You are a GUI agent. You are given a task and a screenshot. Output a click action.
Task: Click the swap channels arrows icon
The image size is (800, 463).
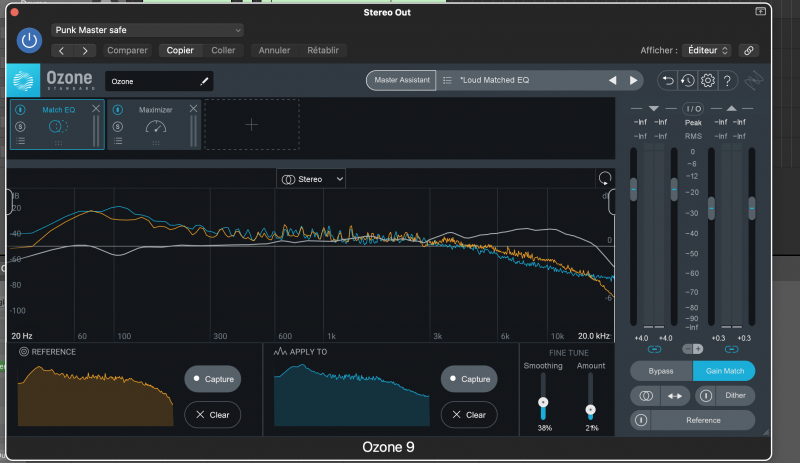click(673, 395)
